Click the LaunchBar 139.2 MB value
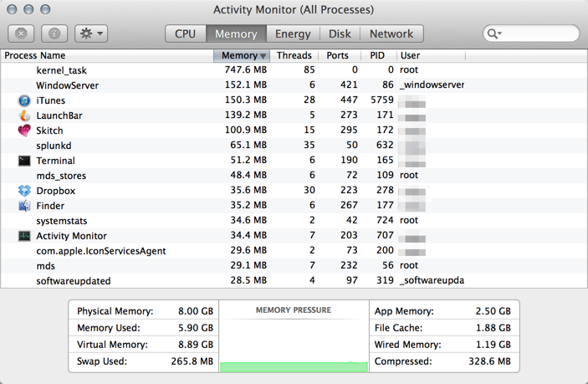588x384 pixels. point(246,115)
